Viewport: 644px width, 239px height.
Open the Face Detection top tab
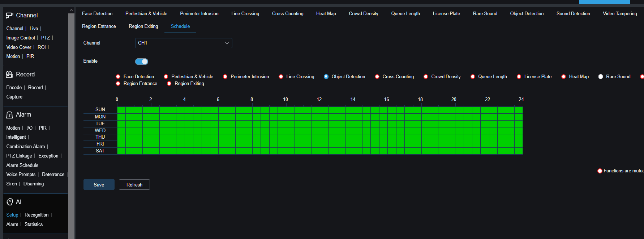(x=97, y=14)
